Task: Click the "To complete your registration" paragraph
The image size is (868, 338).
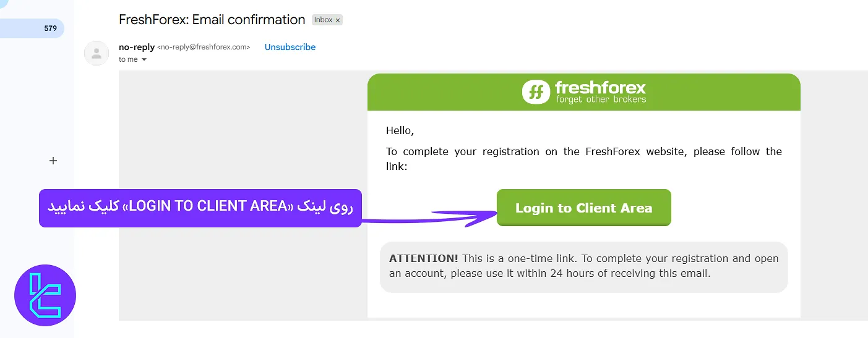Action: [x=583, y=159]
